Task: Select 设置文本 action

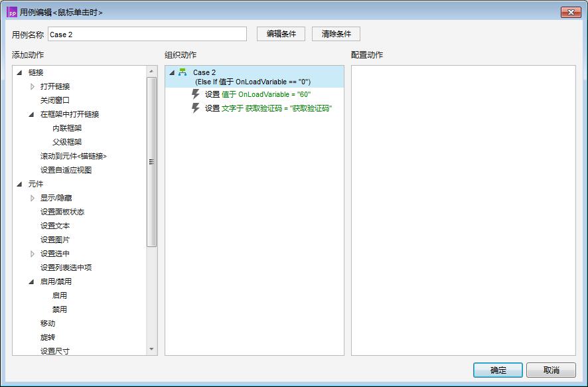Action: click(55, 226)
